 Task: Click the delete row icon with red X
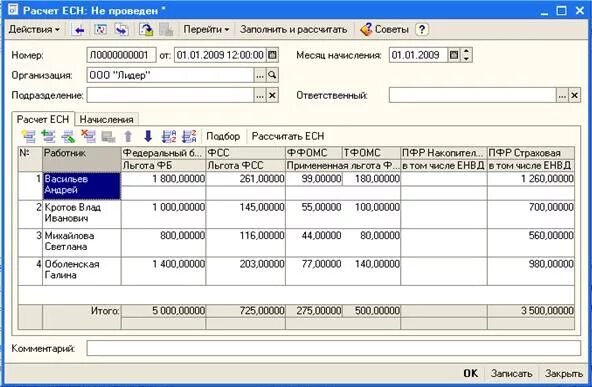coord(89,136)
